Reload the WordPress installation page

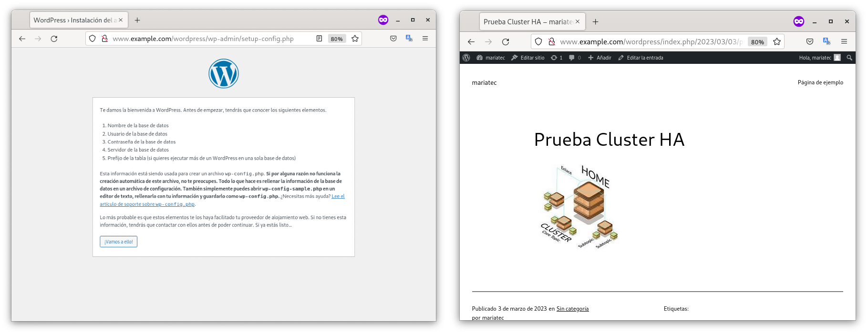54,39
